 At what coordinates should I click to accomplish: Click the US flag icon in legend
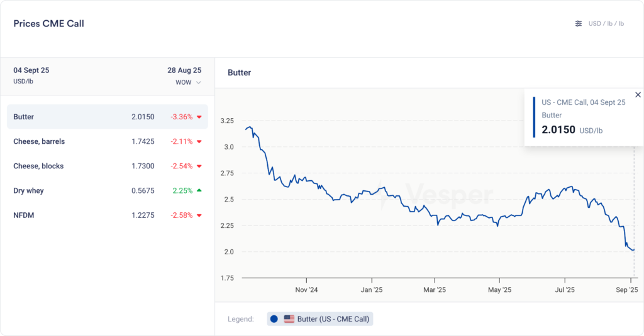(x=289, y=319)
